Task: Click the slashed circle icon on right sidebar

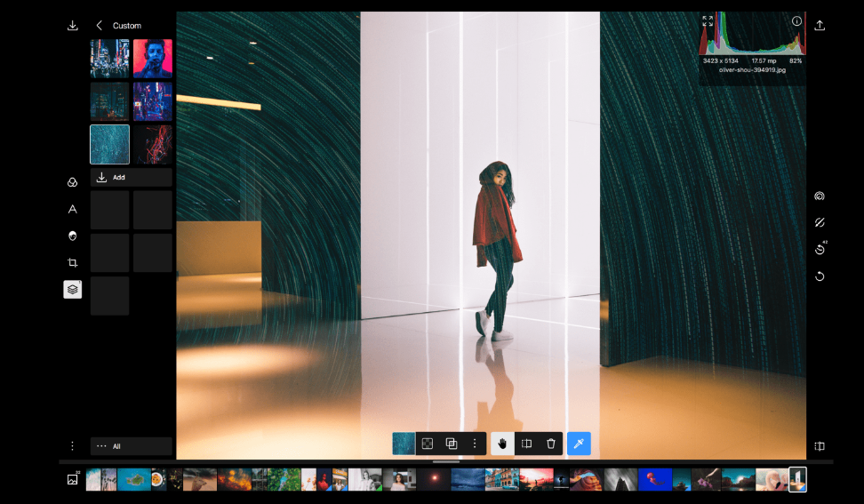Action: pos(820,222)
